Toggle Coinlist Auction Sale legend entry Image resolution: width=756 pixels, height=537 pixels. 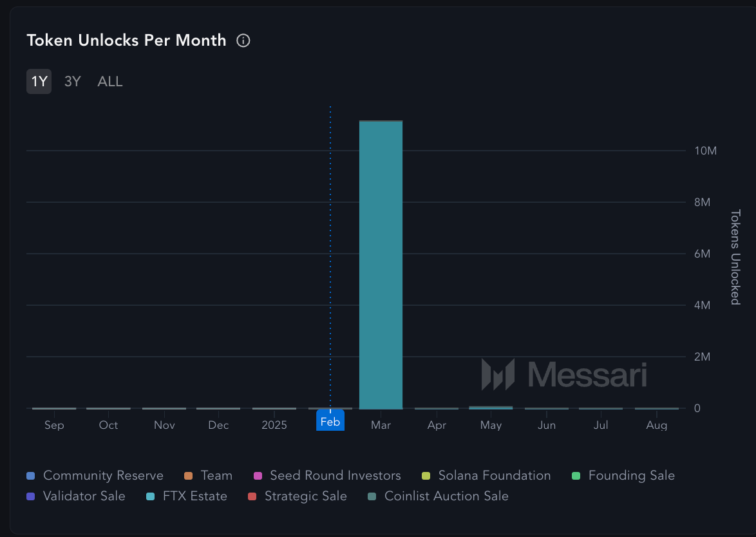coord(446,496)
